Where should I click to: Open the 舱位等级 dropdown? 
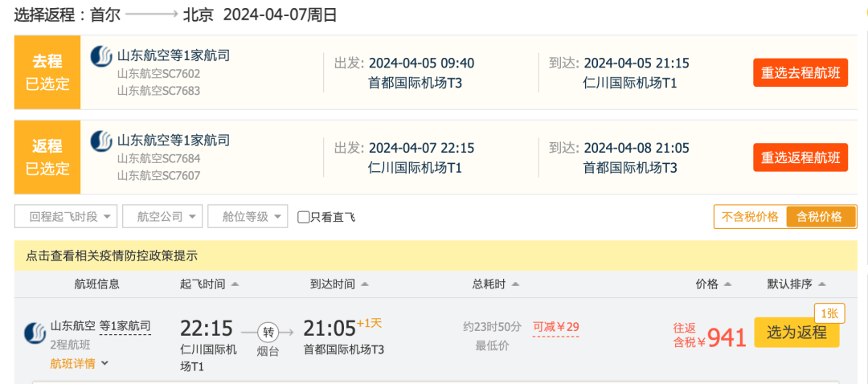(x=248, y=217)
